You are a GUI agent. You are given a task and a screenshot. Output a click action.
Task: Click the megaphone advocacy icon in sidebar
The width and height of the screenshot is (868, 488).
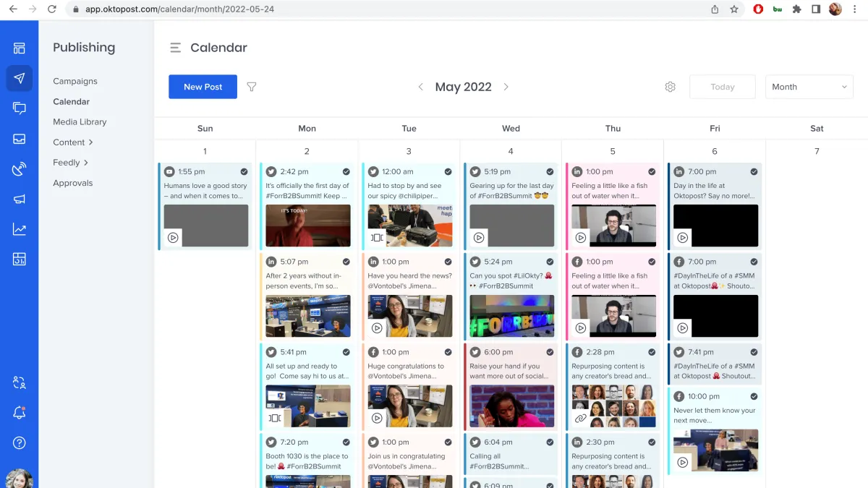(x=19, y=200)
